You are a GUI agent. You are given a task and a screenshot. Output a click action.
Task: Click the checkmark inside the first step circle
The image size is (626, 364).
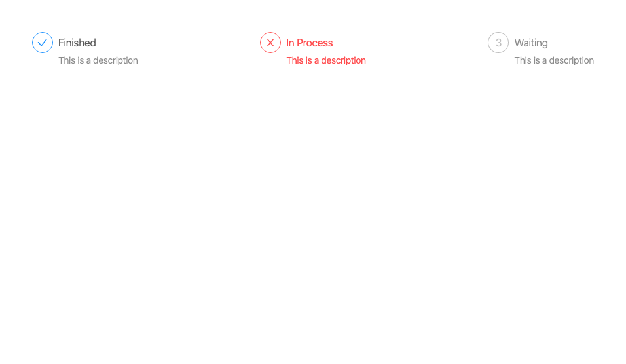pos(43,43)
